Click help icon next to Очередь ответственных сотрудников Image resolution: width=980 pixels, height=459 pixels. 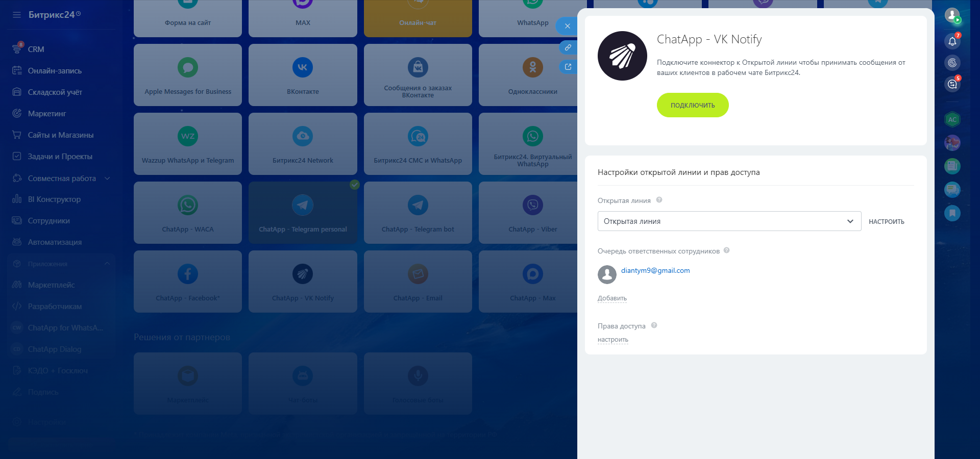[726, 250]
